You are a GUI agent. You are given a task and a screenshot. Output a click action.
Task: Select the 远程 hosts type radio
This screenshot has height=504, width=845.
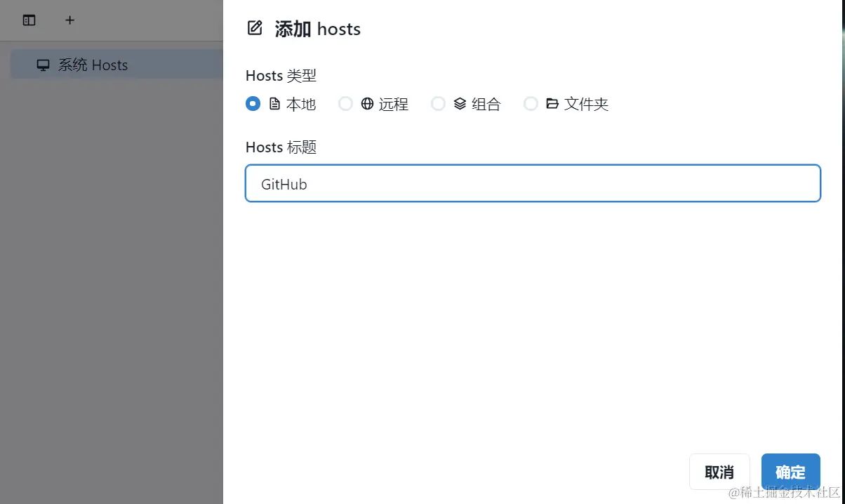(345, 103)
